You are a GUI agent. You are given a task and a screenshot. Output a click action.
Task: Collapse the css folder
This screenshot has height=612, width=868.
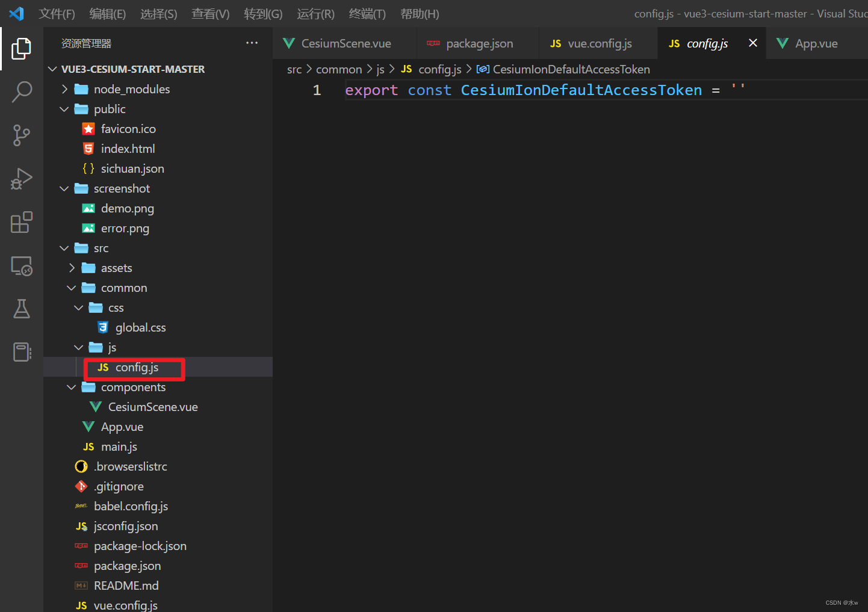79,308
